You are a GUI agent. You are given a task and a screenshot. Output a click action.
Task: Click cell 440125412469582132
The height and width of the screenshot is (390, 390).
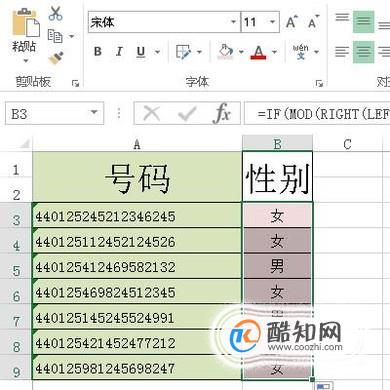pos(137,266)
